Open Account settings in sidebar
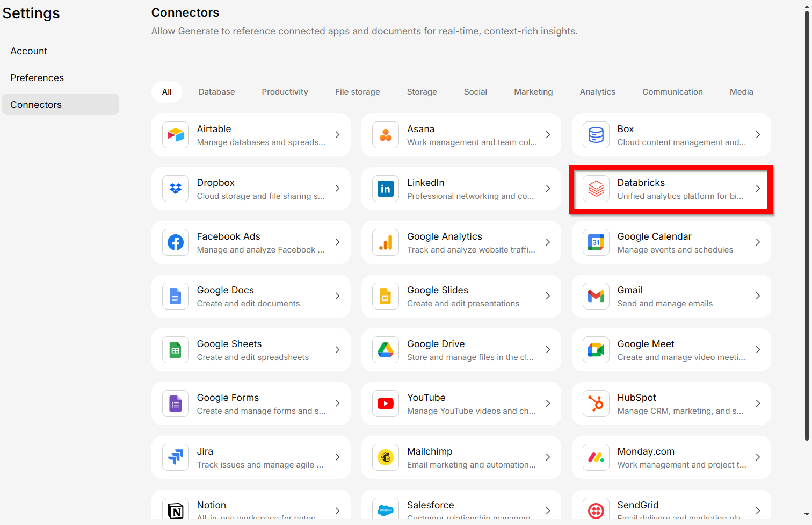The height and width of the screenshot is (525, 812). point(29,51)
